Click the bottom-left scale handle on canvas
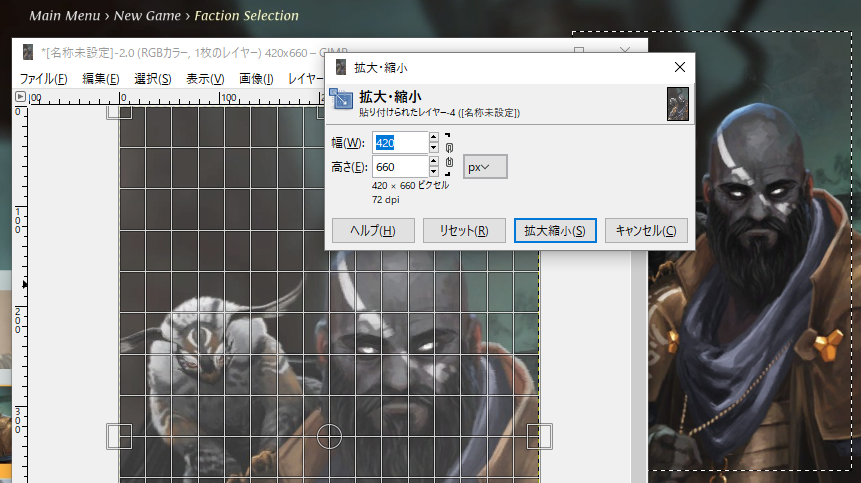Viewport: 861px width, 483px height. (119, 436)
